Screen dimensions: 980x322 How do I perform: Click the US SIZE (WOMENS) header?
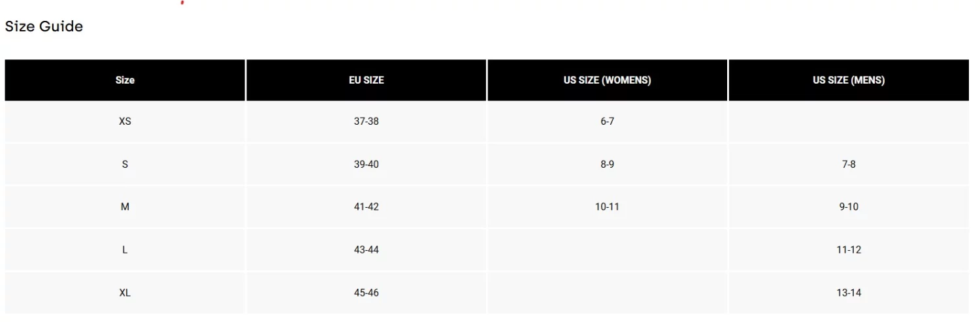(608, 80)
